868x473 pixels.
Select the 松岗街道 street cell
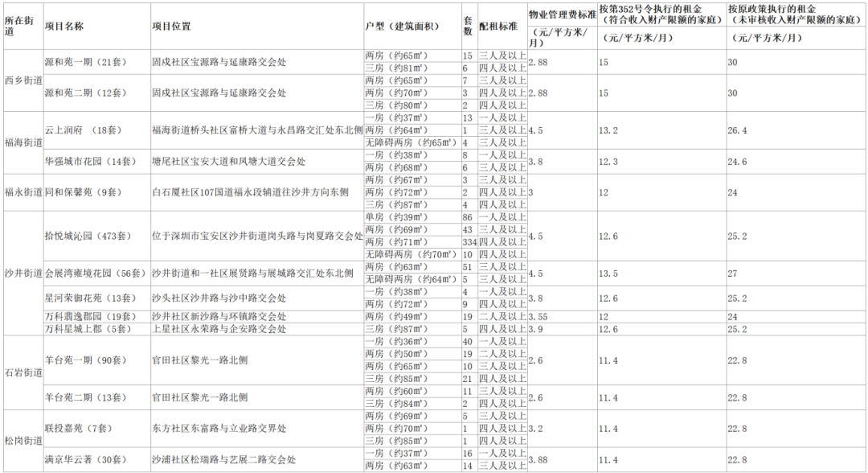coord(23,441)
